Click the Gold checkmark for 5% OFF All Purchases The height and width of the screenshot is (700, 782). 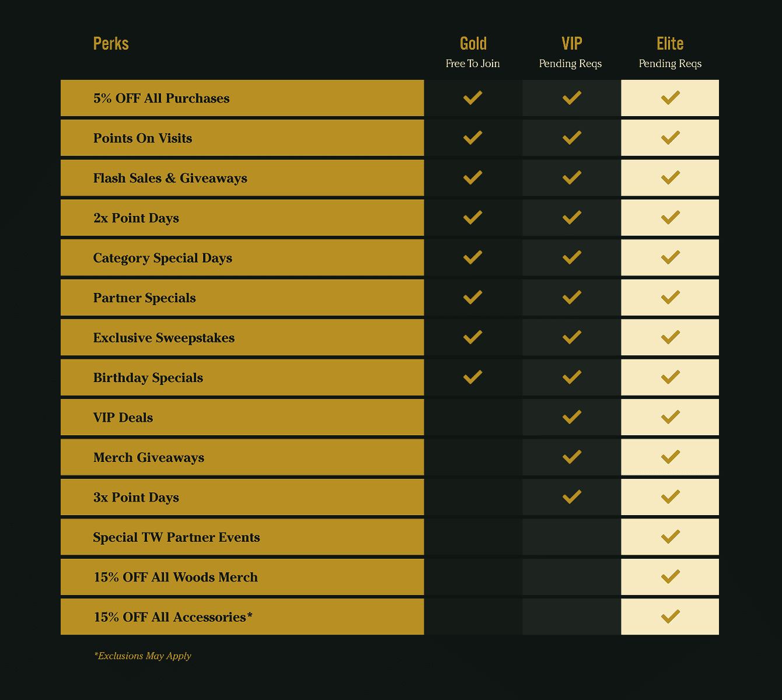473,97
